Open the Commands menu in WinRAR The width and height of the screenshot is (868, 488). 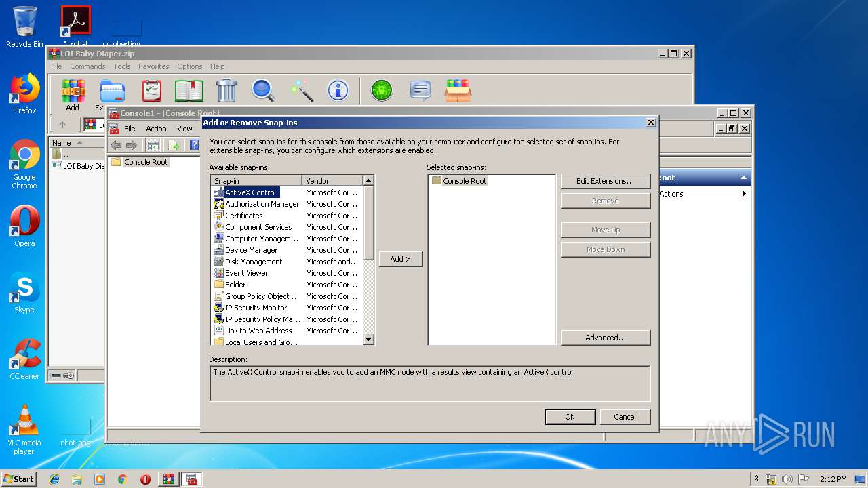[87, 66]
